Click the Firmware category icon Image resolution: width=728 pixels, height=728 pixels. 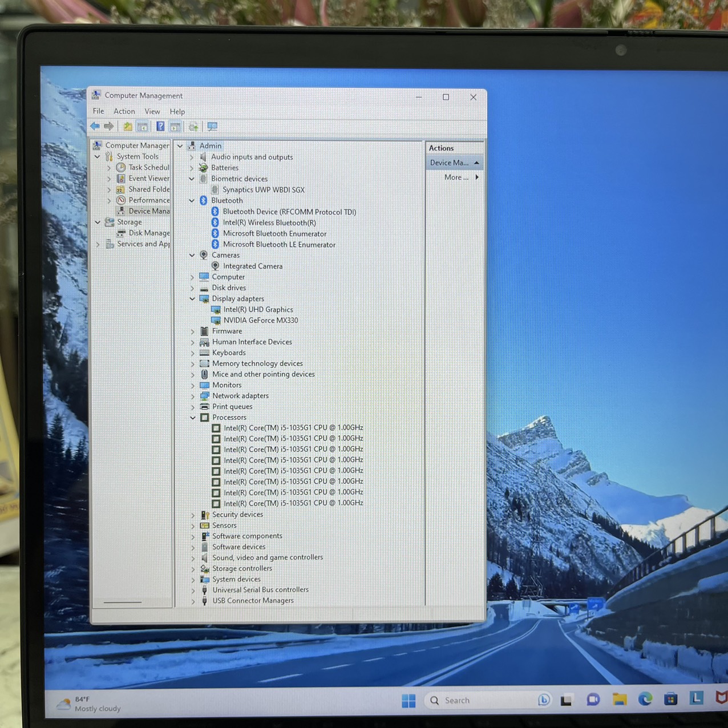[204, 331]
